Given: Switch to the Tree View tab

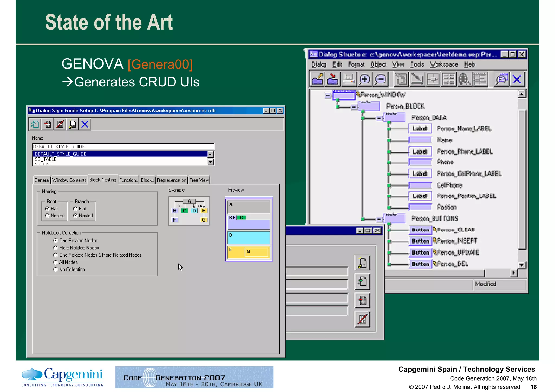Looking at the screenshot, I should point(199,180).
